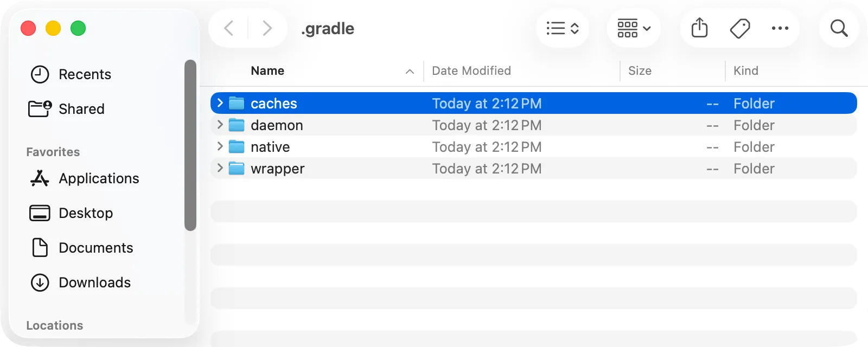The width and height of the screenshot is (868, 347).
Task: Open the list view options selector
Action: click(563, 28)
